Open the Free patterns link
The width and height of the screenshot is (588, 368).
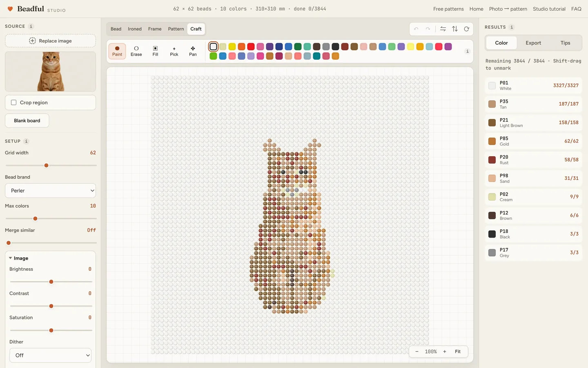[x=448, y=9]
